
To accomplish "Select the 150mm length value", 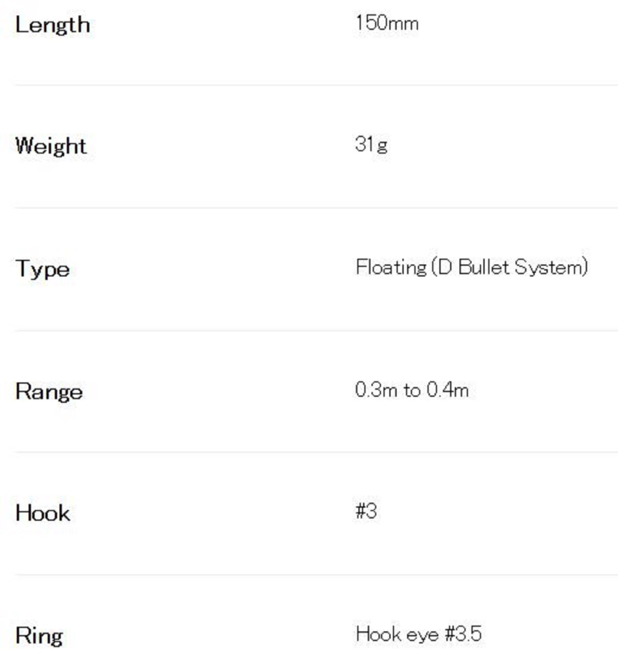I will pyautogui.click(x=387, y=24).
